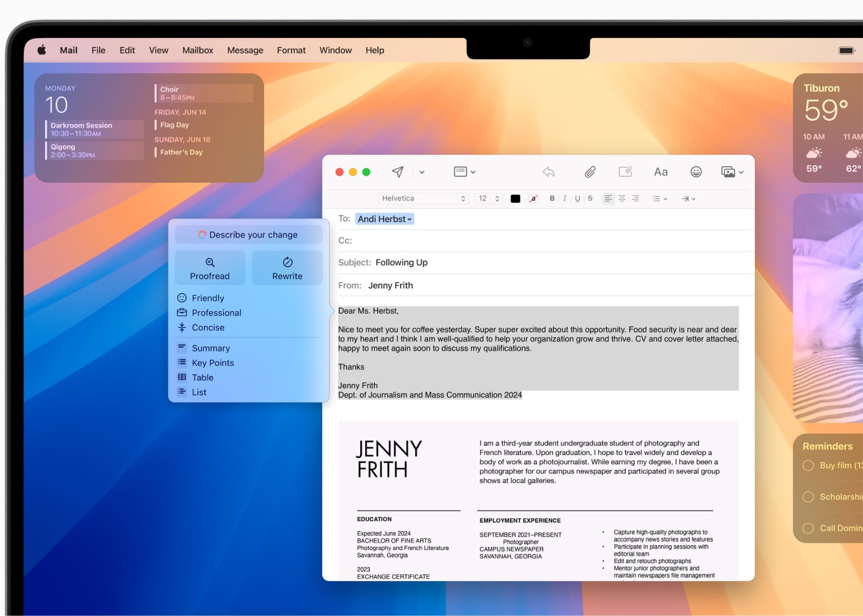Click the black text color swatch
Image resolution: width=863 pixels, height=616 pixels.
click(515, 199)
